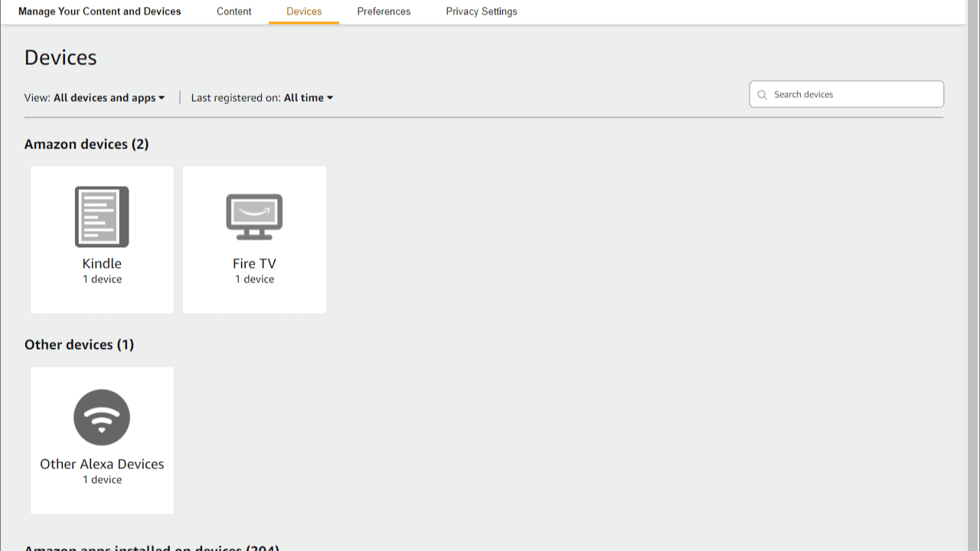Click the Fire TV monitor icon
Image resolution: width=980 pixels, height=551 pixels.
254,217
